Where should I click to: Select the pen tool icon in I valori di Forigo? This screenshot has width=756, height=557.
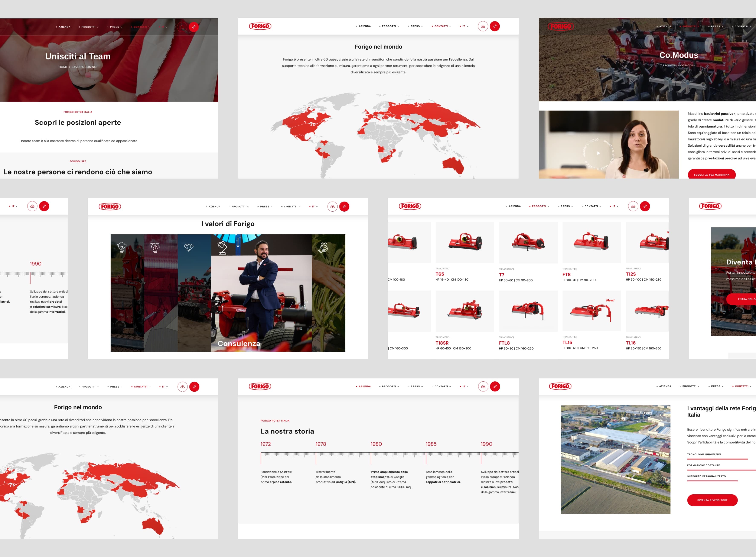pos(155,248)
